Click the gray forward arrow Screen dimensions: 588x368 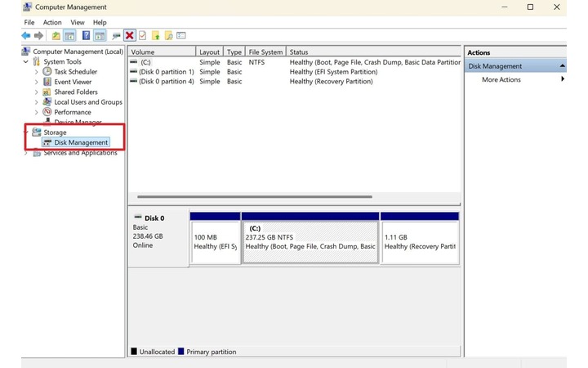(x=38, y=36)
